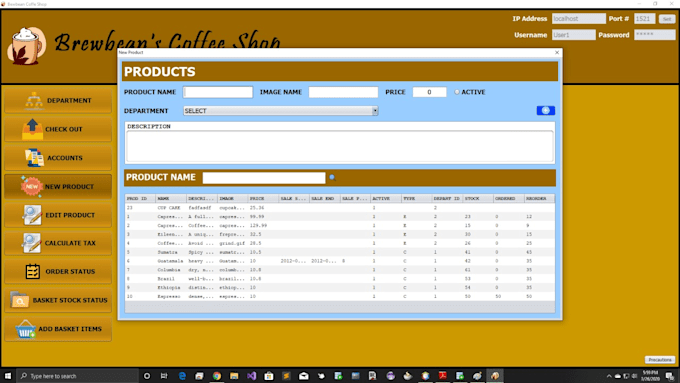Click the product name search field
The height and width of the screenshot is (383, 680).
click(264, 178)
